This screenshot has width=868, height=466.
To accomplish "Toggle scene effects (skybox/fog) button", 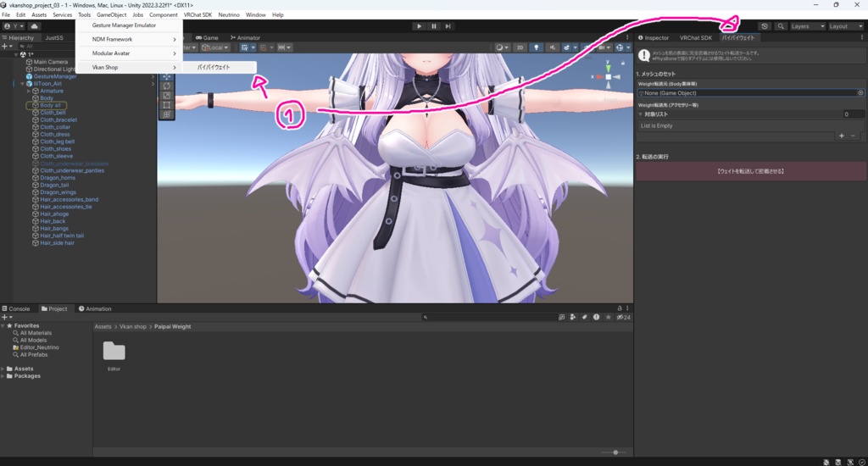I will pyautogui.click(x=568, y=47).
